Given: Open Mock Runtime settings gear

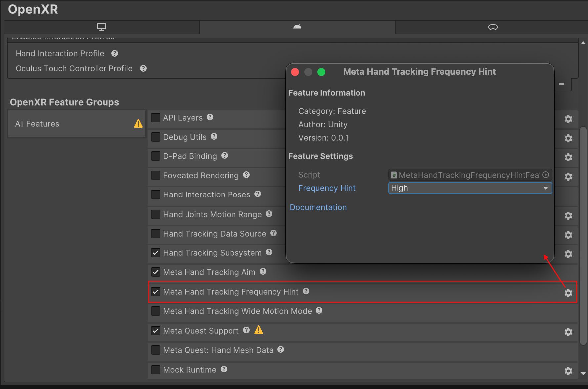Looking at the screenshot, I should pos(568,371).
